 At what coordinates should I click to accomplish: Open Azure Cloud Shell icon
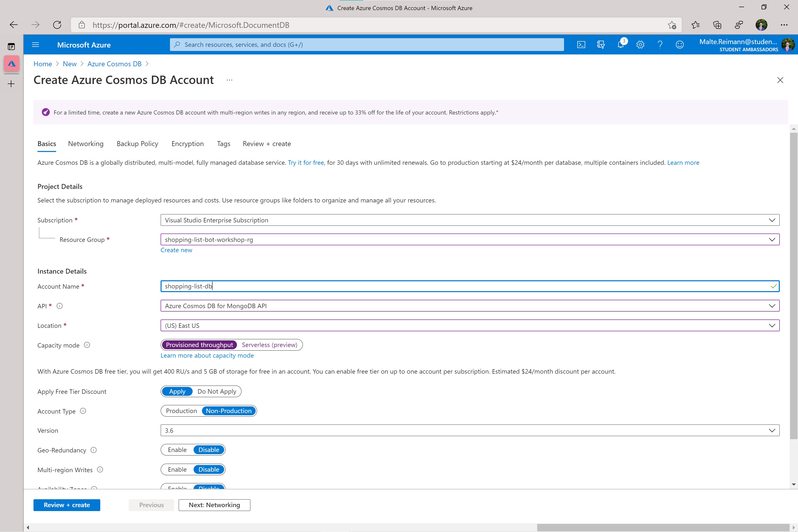pos(581,44)
